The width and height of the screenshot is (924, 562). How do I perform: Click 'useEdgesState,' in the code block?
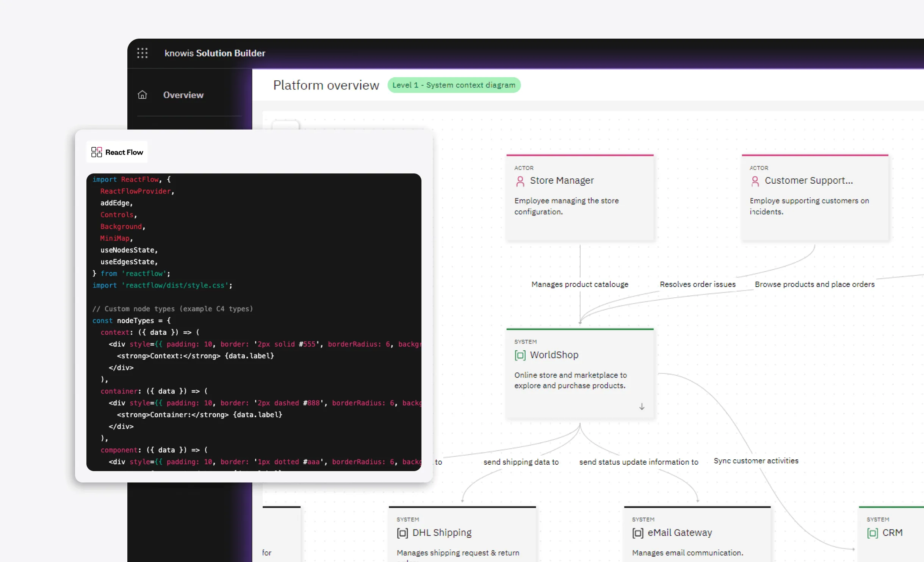129,262
